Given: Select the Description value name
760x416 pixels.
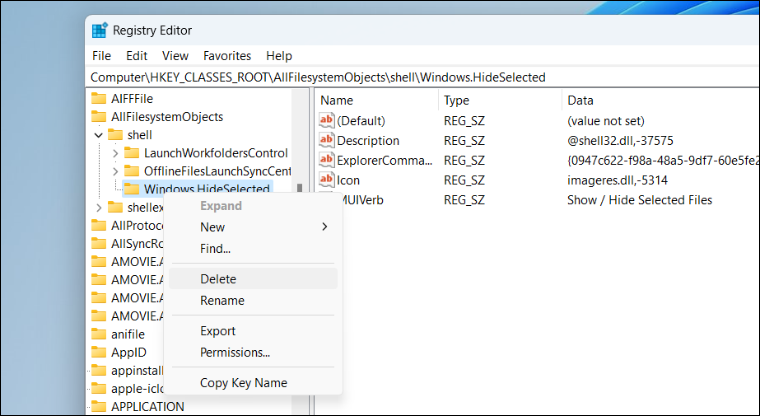Looking at the screenshot, I should [x=368, y=141].
